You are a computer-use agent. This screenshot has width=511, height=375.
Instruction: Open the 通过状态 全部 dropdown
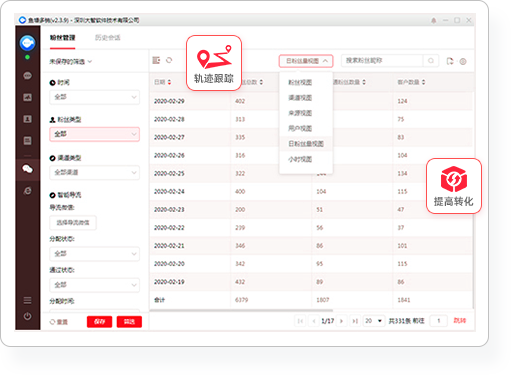tap(94, 285)
